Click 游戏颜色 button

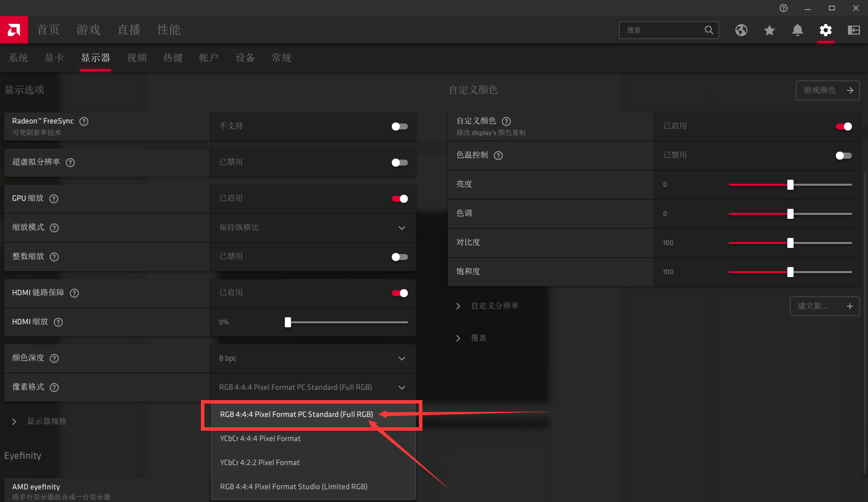tap(828, 90)
